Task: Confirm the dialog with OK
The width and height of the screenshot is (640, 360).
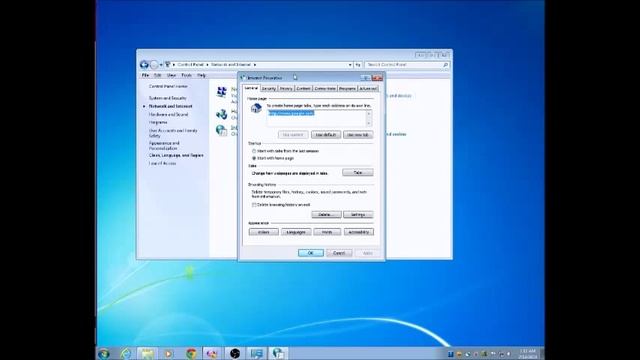Action: (311, 253)
